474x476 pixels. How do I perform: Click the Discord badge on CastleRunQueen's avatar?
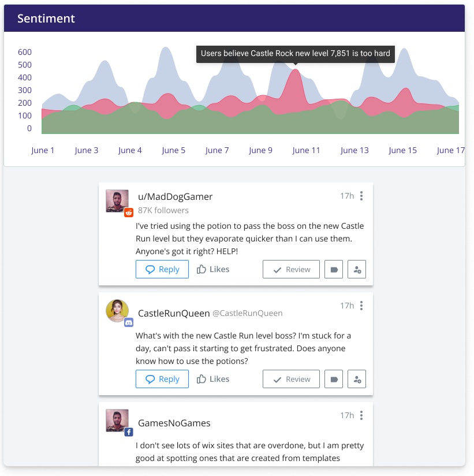(x=129, y=322)
